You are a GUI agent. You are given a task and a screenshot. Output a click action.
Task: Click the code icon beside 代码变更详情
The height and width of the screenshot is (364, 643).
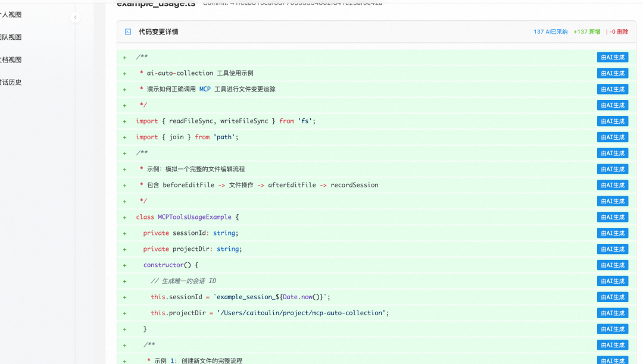click(128, 32)
